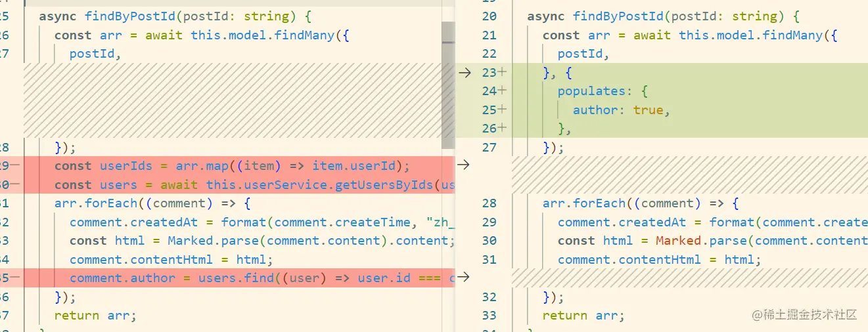Select line number 24 in modified gutter
868x332 pixels.
[x=490, y=91]
